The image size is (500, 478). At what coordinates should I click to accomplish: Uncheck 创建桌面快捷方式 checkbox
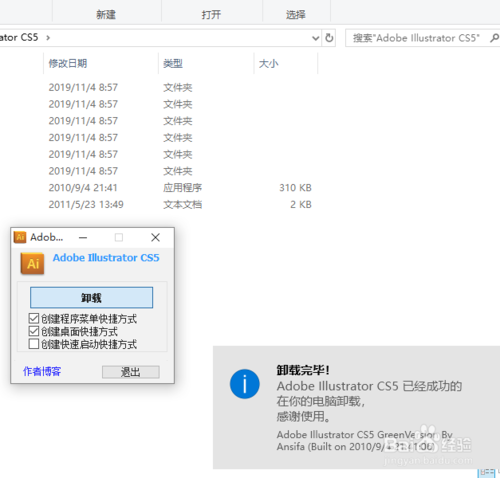tap(34, 331)
